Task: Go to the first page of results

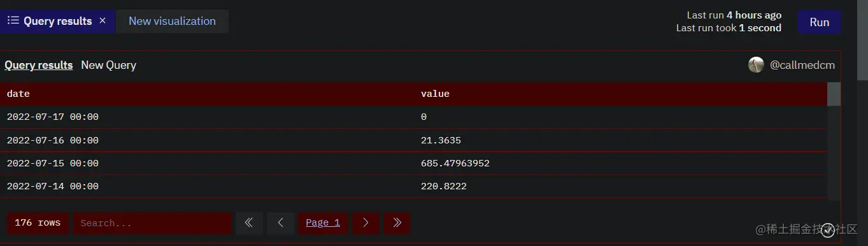Action: point(249,223)
